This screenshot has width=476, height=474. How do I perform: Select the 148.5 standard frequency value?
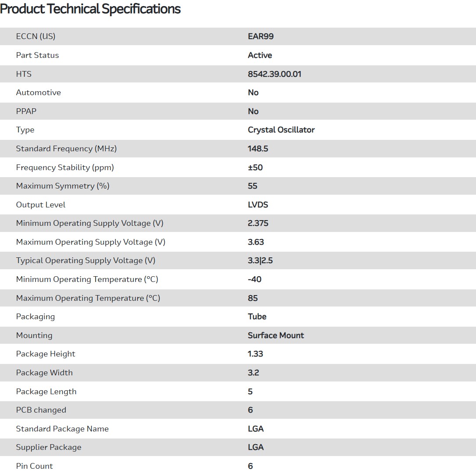tap(258, 149)
